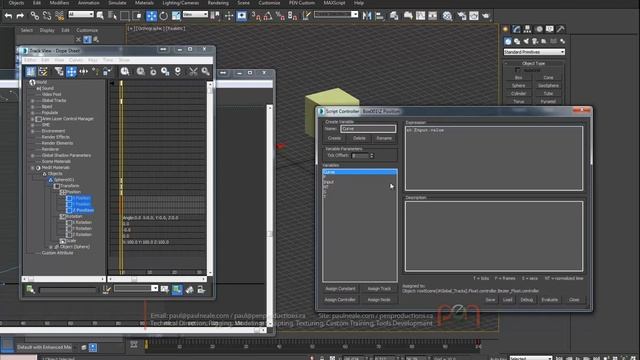Click the Create variable button
The height and width of the screenshot is (360, 640).
tap(334, 138)
